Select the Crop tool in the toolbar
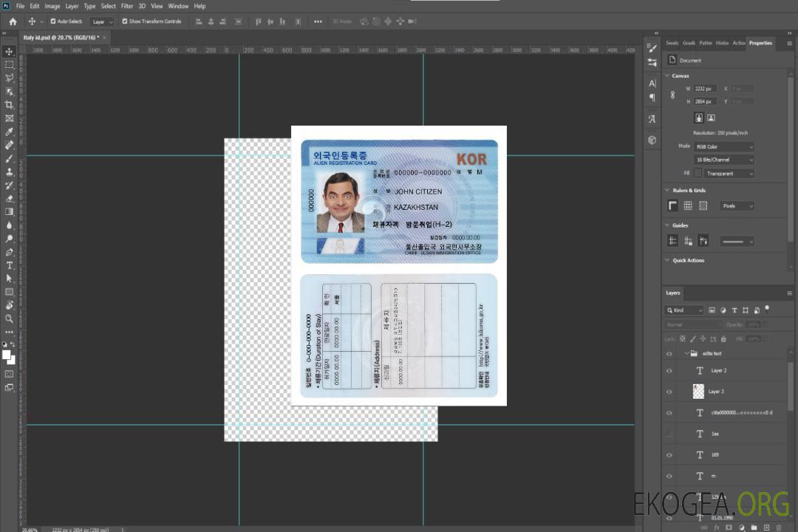The width and height of the screenshot is (798, 532). 10,105
